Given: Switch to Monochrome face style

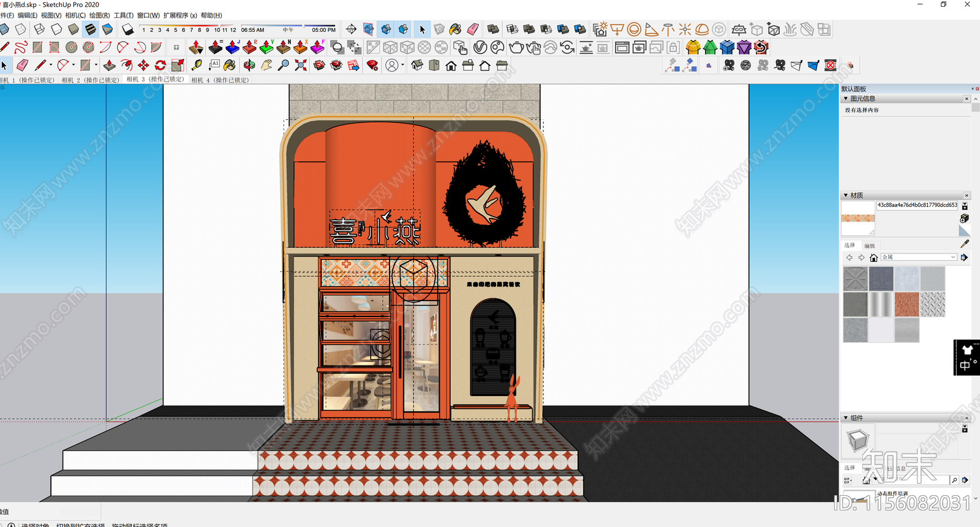Looking at the screenshot, I should point(107,29).
